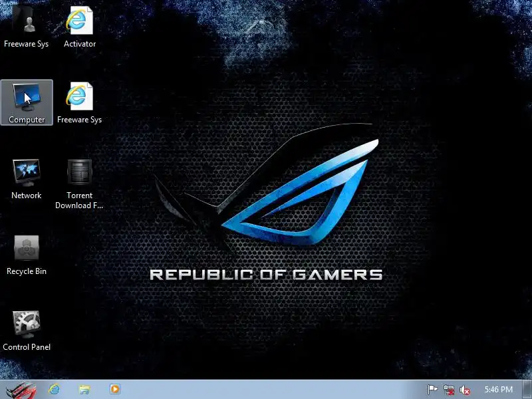Select the Control Panel desktop icon
The height and width of the screenshot is (399, 532).
pyautogui.click(x=27, y=331)
